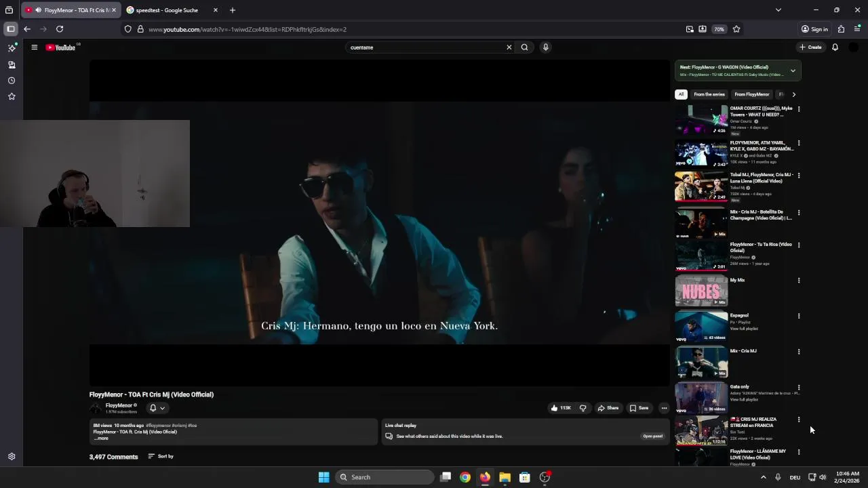
Task: Go to the YouTube home logo
Action: click(60, 47)
